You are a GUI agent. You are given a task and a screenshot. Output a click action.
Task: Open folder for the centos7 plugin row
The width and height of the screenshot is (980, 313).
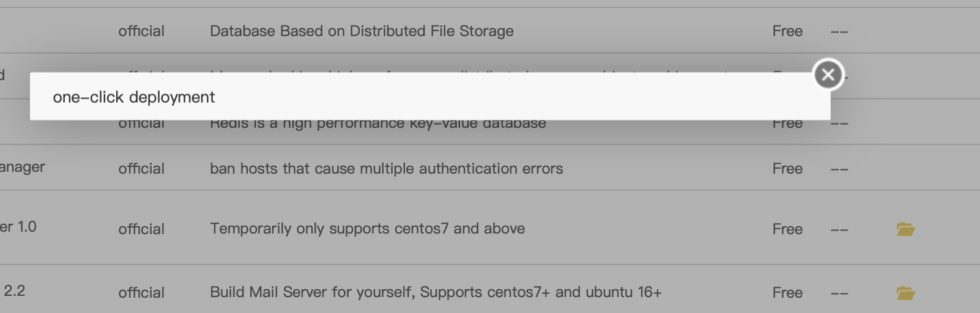[905, 229]
